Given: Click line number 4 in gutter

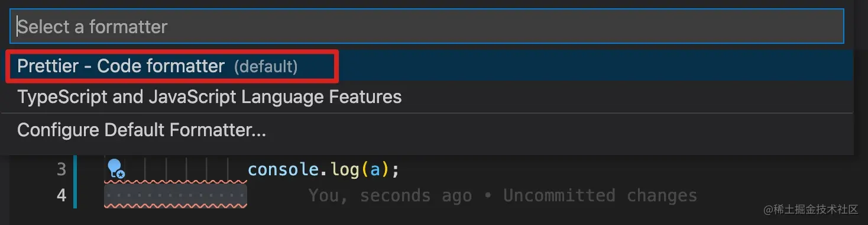Looking at the screenshot, I should point(61,195).
